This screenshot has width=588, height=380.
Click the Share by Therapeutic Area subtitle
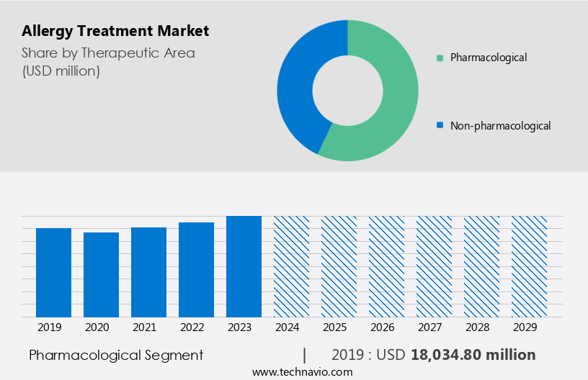click(108, 53)
